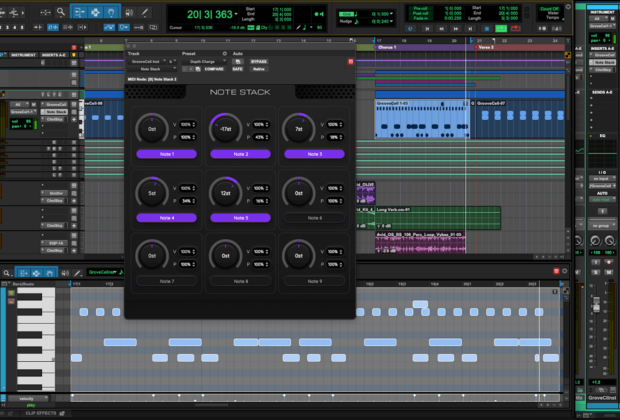Open the Note Stack plug-in selector dropdown
The width and height of the screenshot is (620, 420).
152,69
